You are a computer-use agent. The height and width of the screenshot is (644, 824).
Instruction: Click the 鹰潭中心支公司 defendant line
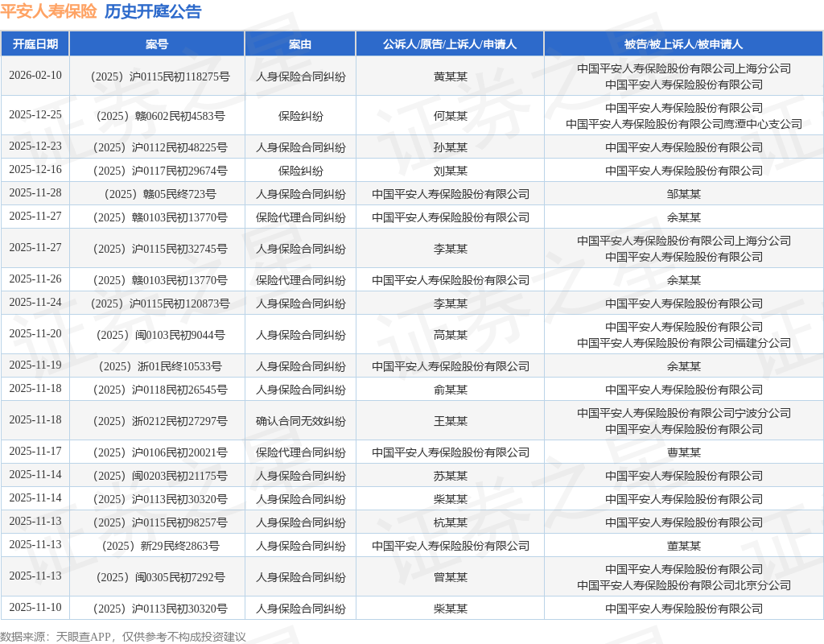(684, 124)
